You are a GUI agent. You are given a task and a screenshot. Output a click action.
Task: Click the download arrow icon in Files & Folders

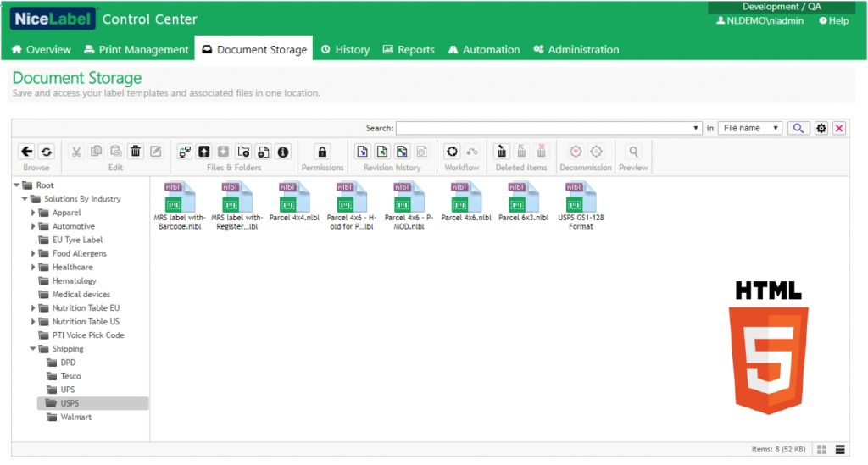pos(223,152)
